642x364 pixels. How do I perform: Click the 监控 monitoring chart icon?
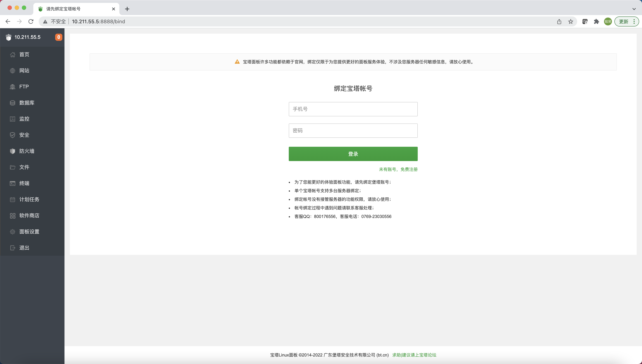(x=13, y=119)
